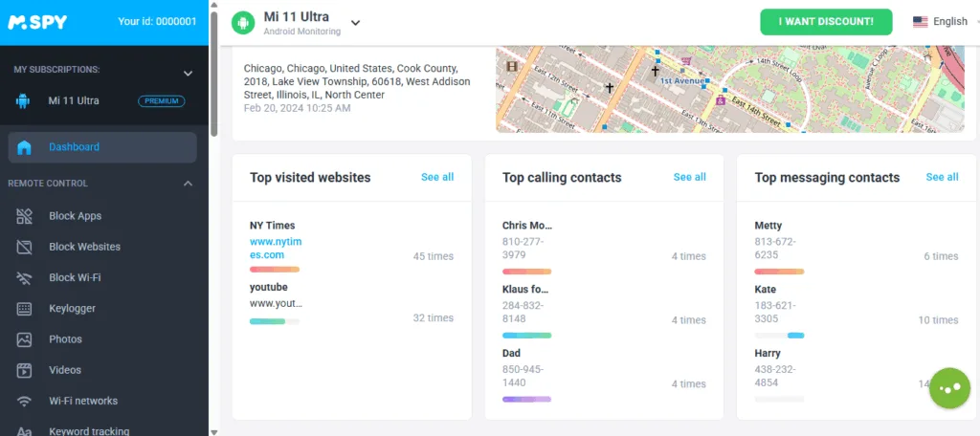
Task: Open the green chat bubble widget
Action: [949, 388]
